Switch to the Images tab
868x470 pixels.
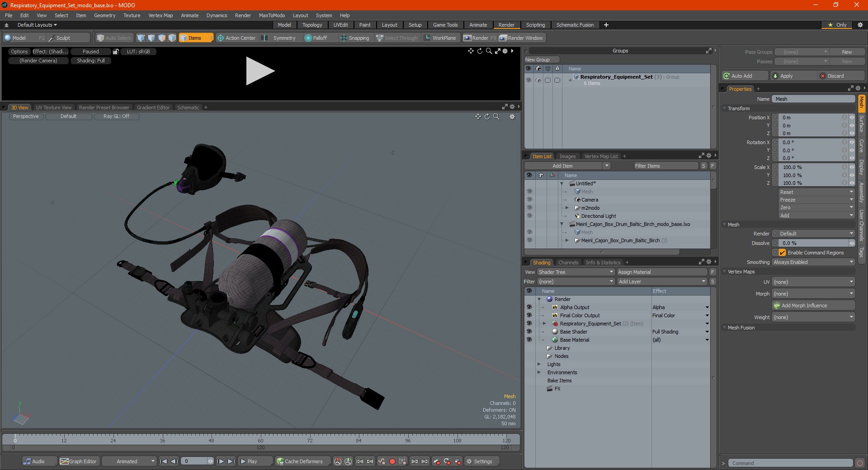coord(568,156)
